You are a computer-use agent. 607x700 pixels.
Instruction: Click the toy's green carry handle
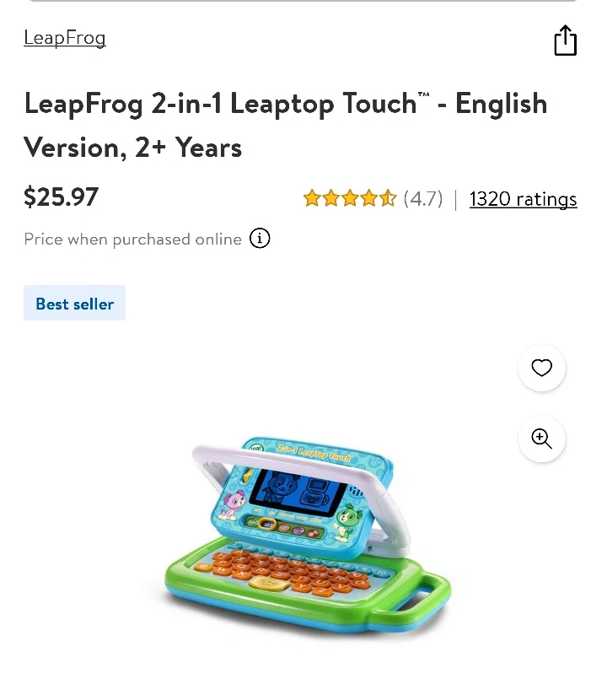(x=417, y=595)
